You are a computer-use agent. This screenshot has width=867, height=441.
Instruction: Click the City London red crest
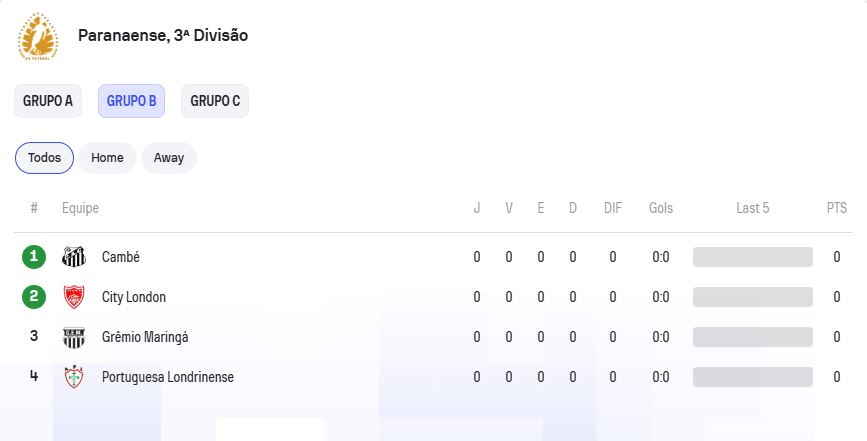point(74,297)
